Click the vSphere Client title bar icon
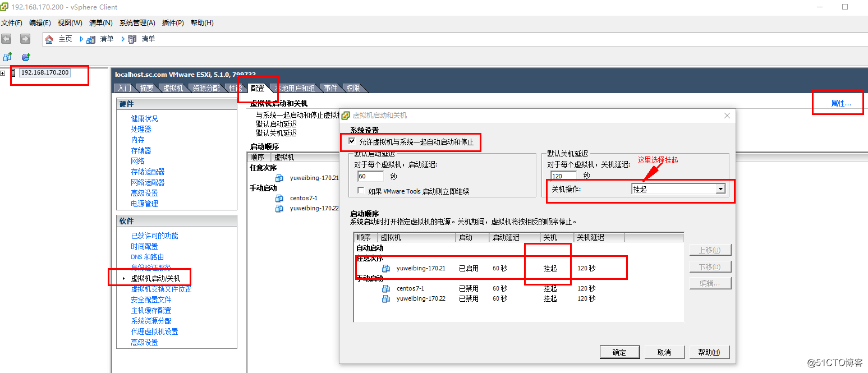This screenshot has height=373, width=868. coord(5,7)
